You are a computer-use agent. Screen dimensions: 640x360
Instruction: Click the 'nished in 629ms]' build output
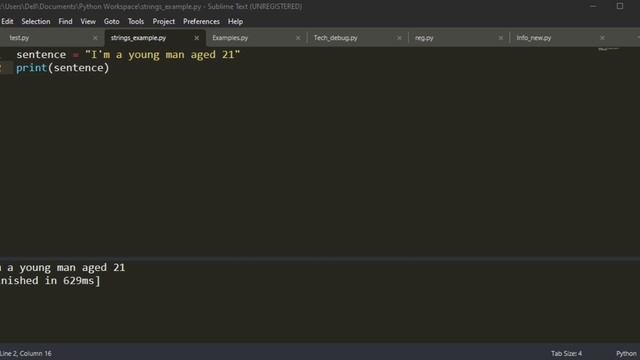pos(50,280)
